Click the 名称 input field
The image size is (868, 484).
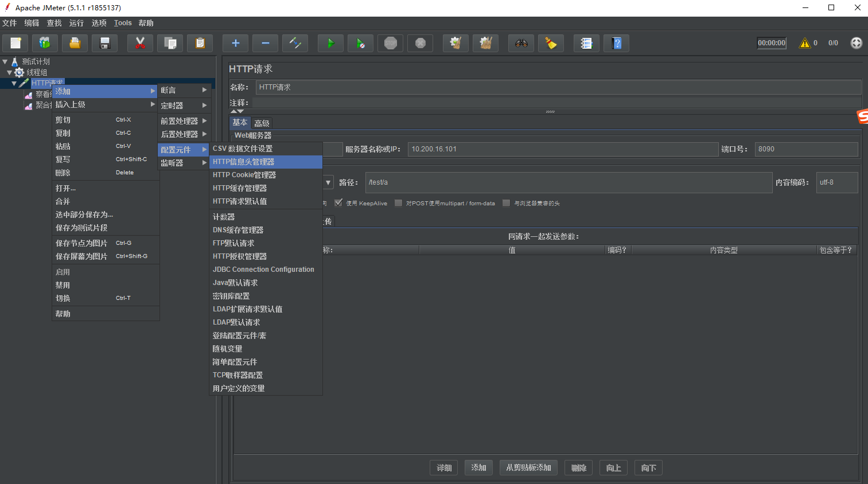point(558,87)
